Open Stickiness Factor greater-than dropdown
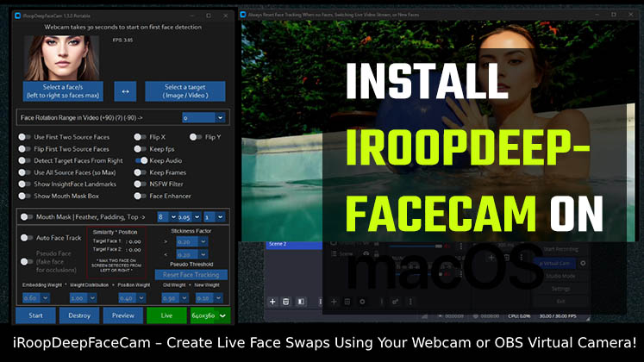Screen dimensions: 644x362 tap(192, 241)
